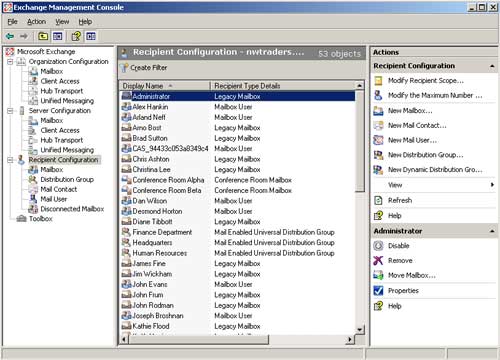The height and width of the screenshot is (360, 500).
Task: Click the Create Filter link
Action: (x=149, y=68)
